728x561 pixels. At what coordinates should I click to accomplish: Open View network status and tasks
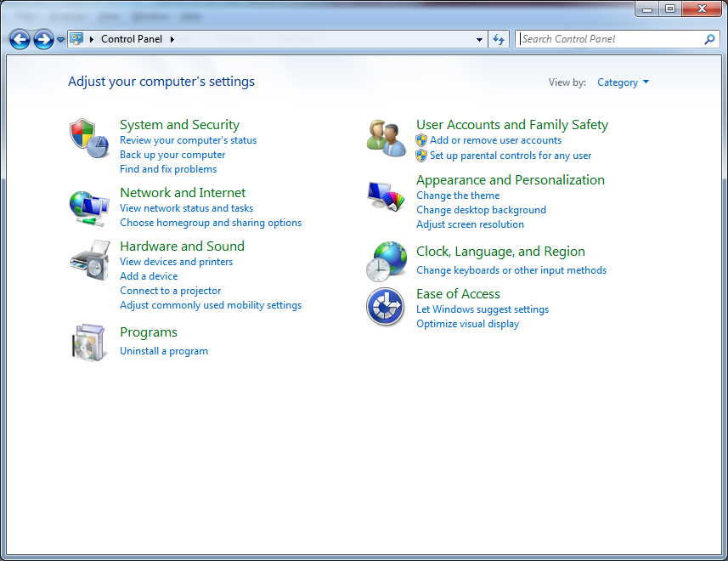(186, 208)
